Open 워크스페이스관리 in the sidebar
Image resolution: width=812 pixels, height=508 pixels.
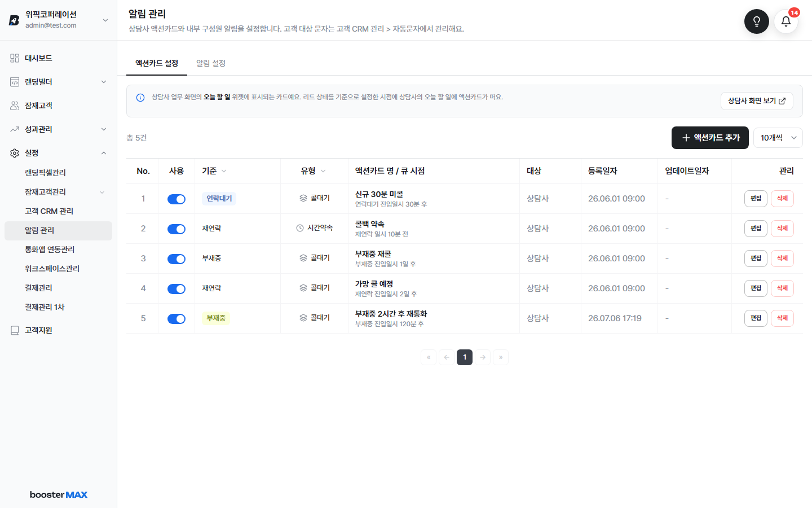(58, 269)
